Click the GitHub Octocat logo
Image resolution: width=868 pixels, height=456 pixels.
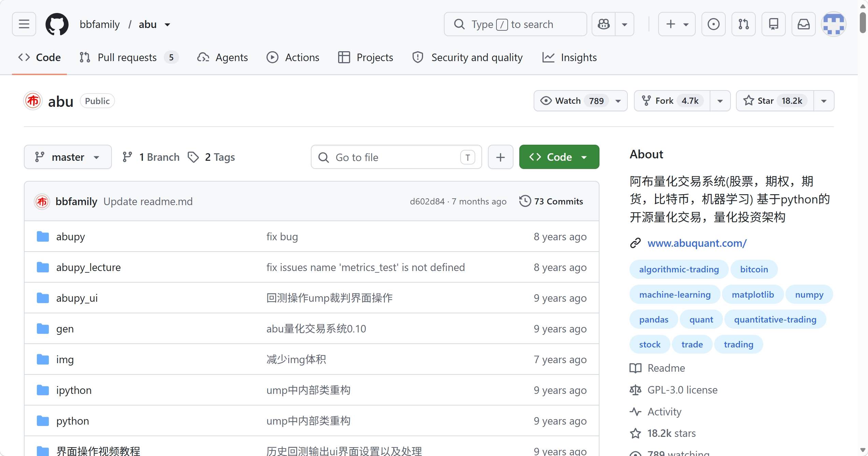(57, 24)
